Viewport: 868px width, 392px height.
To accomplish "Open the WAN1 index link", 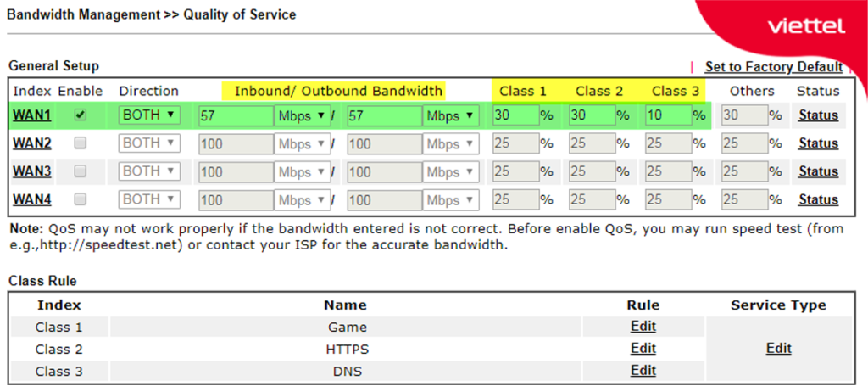I will point(31,115).
